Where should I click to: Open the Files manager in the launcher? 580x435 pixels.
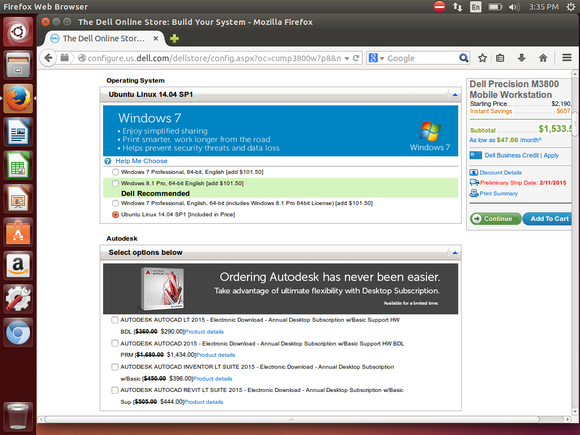18,65
